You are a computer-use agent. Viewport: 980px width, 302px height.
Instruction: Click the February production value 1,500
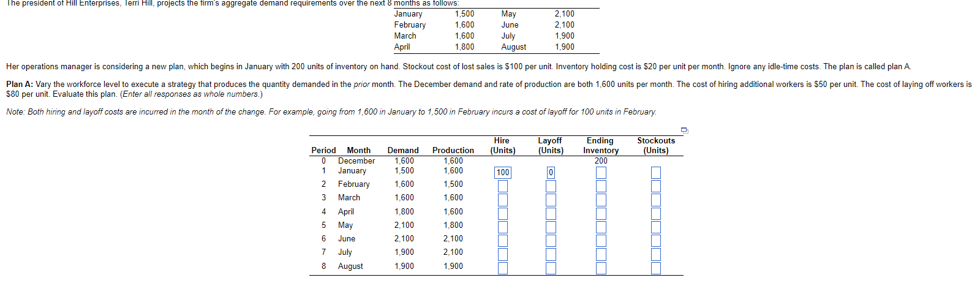tap(453, 184)
